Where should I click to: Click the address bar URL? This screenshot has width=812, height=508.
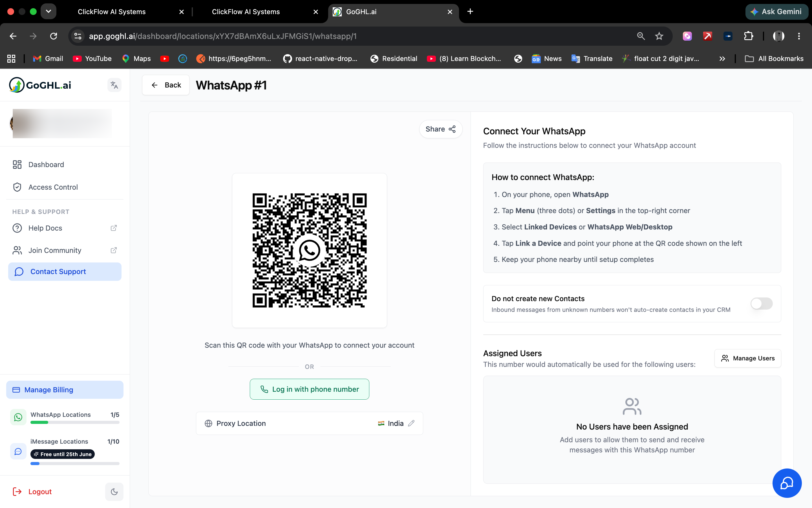point(222,36)
